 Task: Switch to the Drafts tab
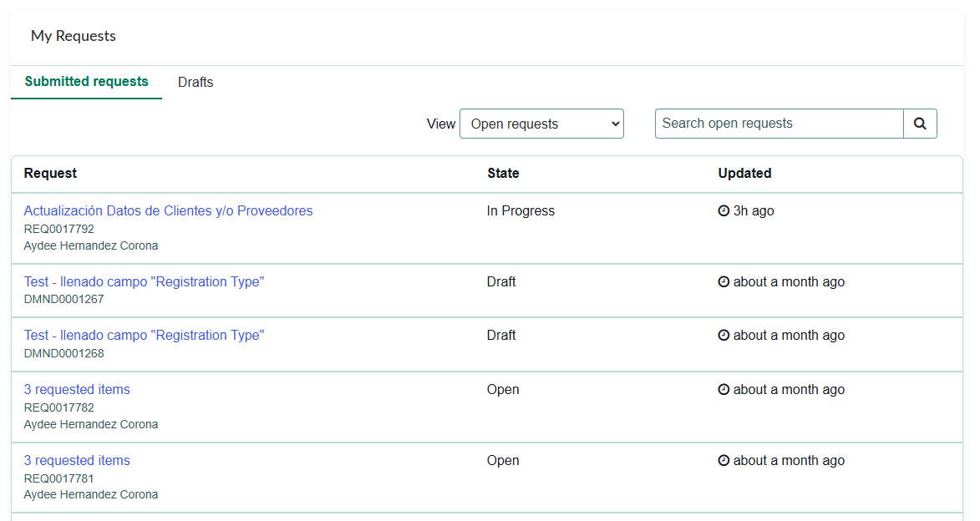pyautogui.click(x=195, y=82)
